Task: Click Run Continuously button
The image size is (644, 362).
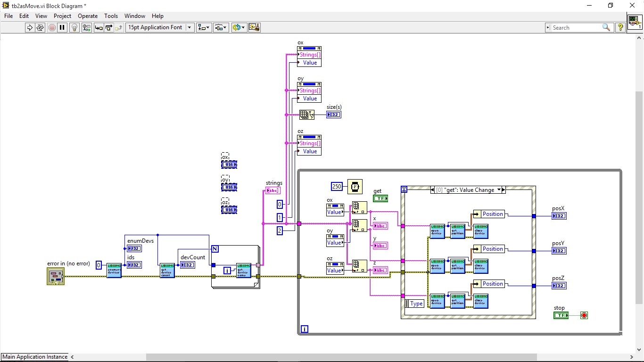Action: click(x=40, y=28)
